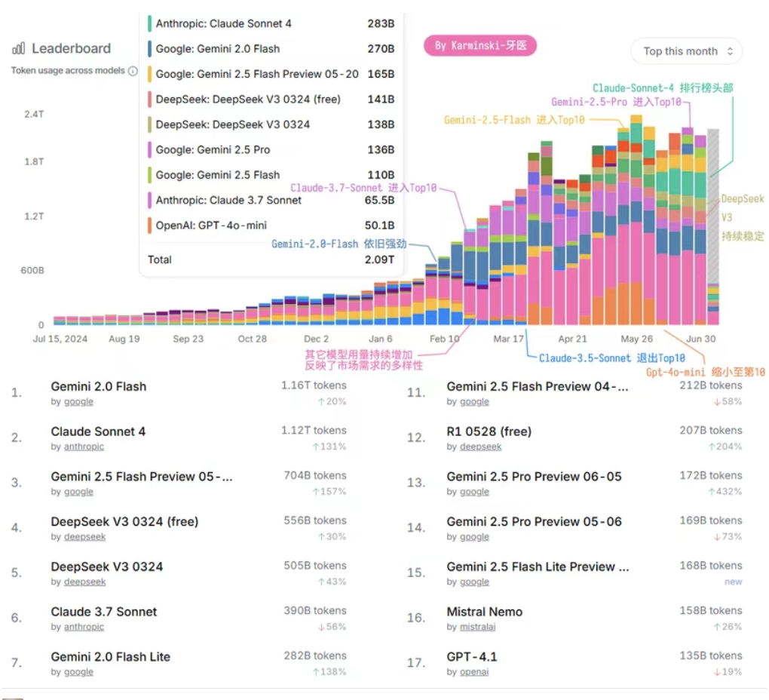Image resolution: width=769 pixels, height=700 pixels.
Task: Click the blue swatch beside Google: Gemini 2.0 Flash
Action: click(x=149, y=48)
